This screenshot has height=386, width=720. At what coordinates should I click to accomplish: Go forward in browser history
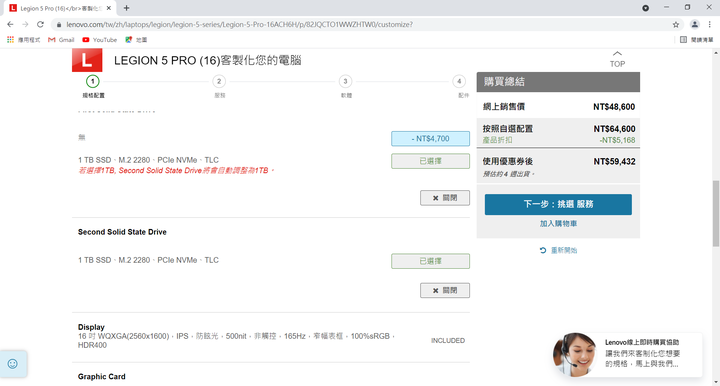pos(25,24)
